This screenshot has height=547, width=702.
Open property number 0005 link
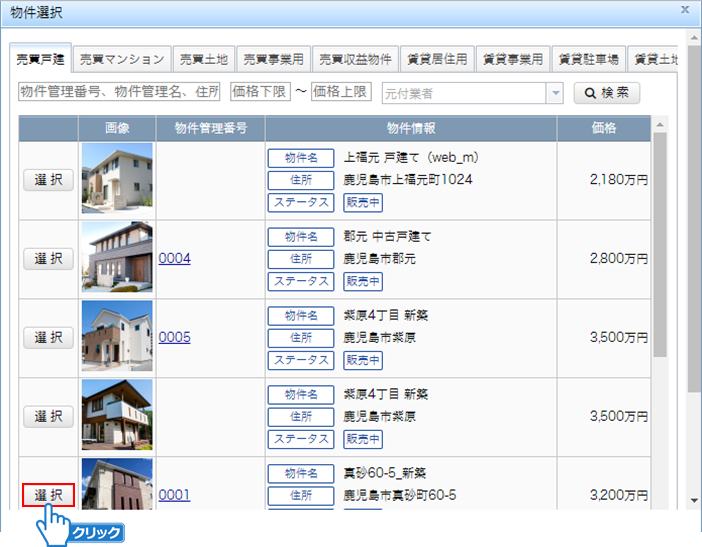(174, 337)
